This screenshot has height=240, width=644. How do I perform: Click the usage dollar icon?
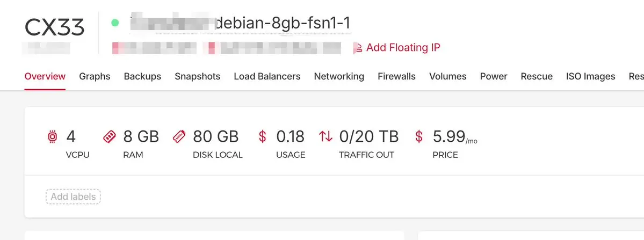[x=262, y=137]
